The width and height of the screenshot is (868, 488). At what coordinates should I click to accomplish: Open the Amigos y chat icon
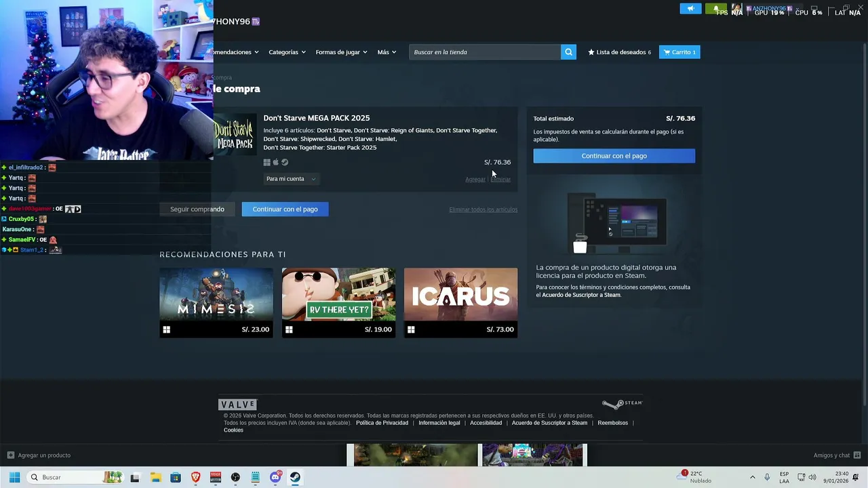tap(857, 455)
